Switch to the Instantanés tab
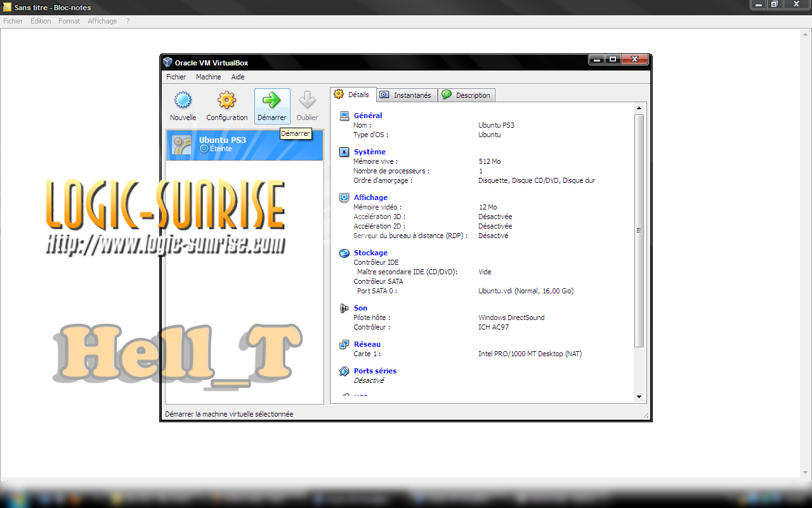 point(406,95)
